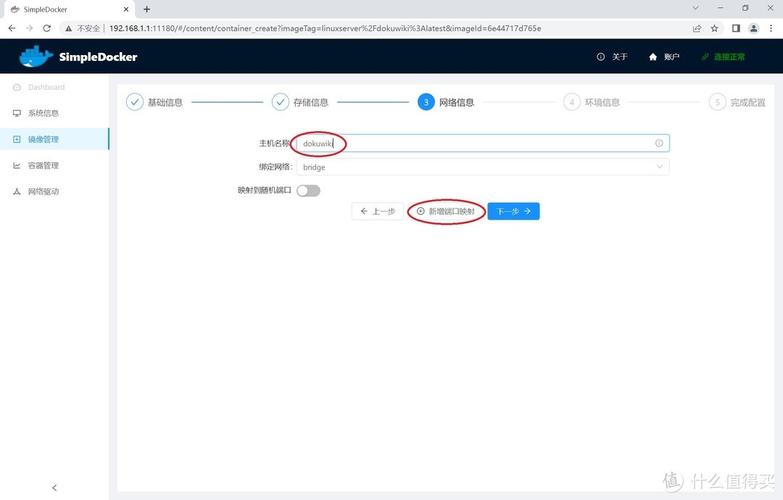Select step 3 网络信息
Screen dimensions: 783x500
click(446, 102)
